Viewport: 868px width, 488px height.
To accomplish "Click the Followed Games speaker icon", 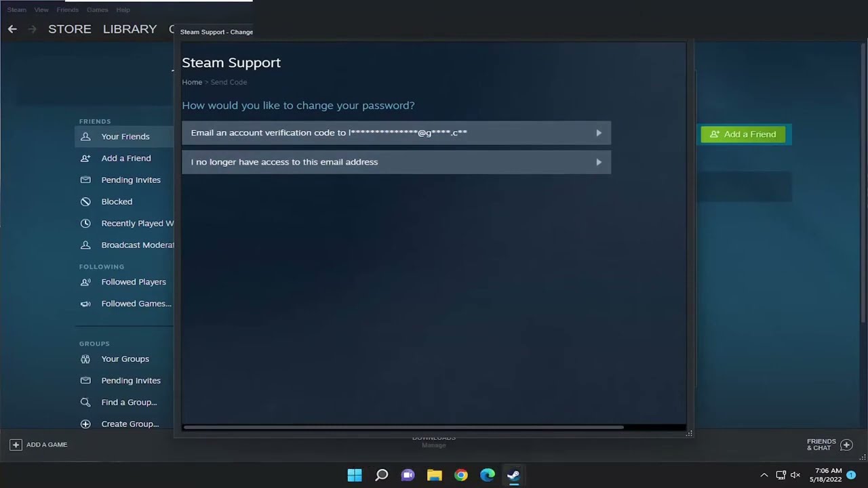I will coord(85,303).
